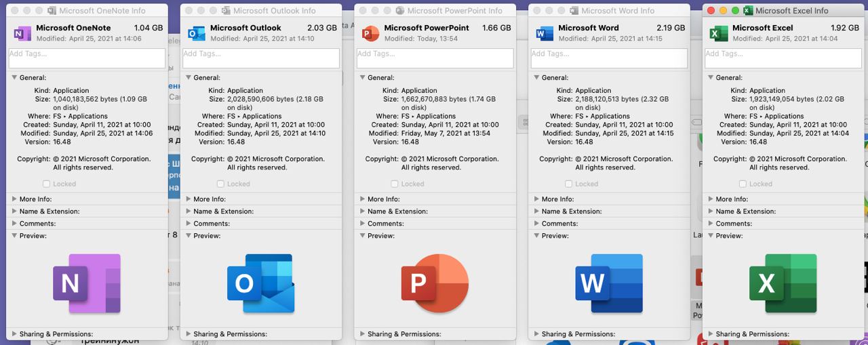Expand Comments section in Excel Info

pos(710,224)
